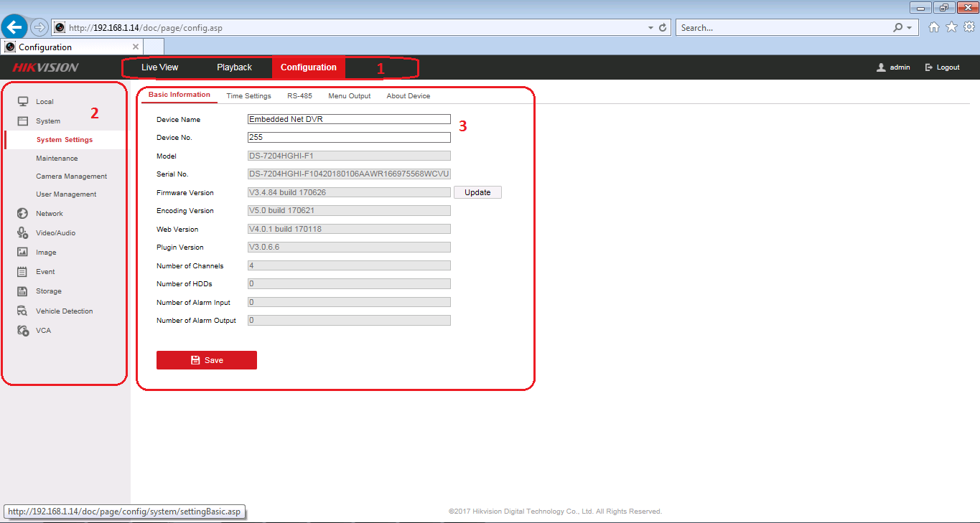The height and width of the screenshot is (523, 980).
Task: Collapse the System menu section
Action: tap(47, 121)
